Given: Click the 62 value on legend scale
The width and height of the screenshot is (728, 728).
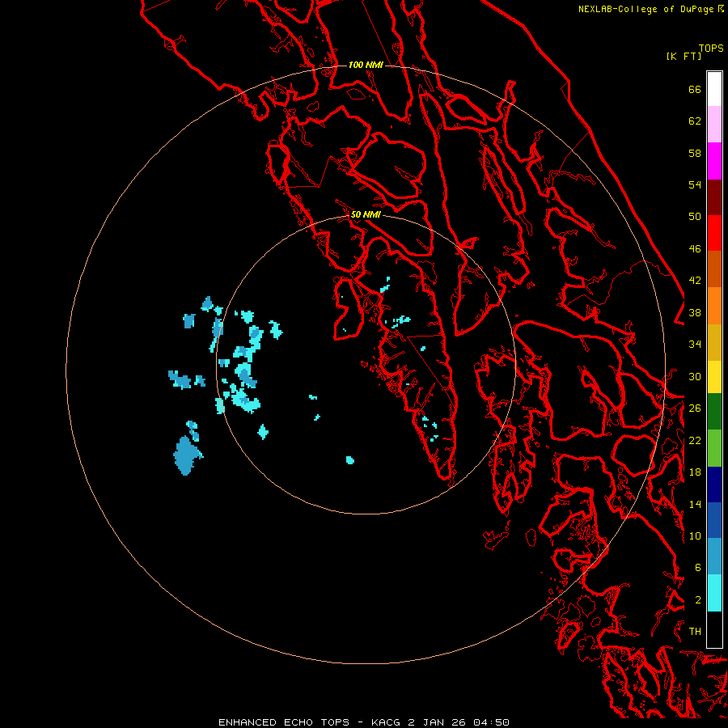Looking at the screenshot, I should pyautogui.click(x=695, y=121).
